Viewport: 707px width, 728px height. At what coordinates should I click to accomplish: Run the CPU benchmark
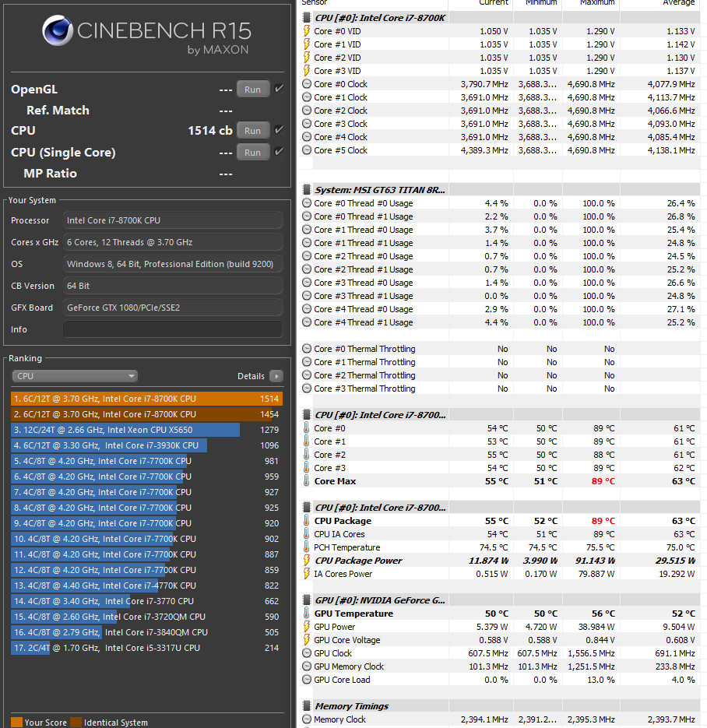252,131
